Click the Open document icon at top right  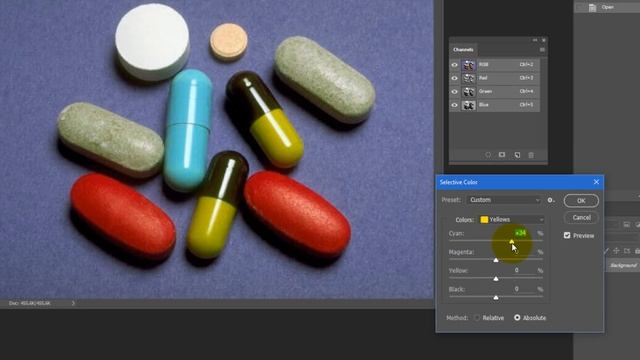[x=593, y=7]
